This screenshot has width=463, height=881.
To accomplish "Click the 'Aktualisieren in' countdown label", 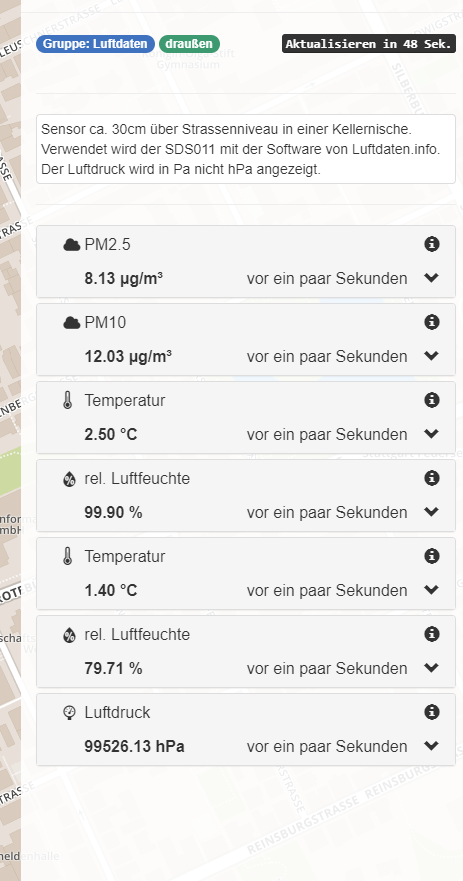I will [x=369, y=44].
